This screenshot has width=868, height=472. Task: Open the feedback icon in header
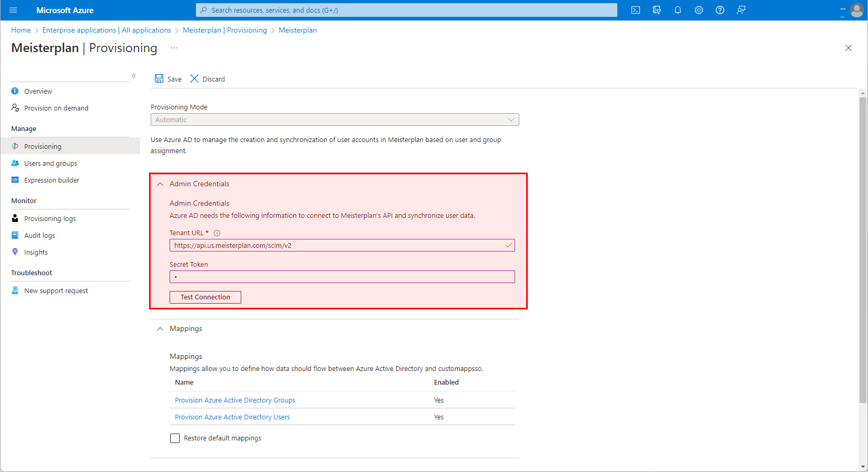coord(741,10)
